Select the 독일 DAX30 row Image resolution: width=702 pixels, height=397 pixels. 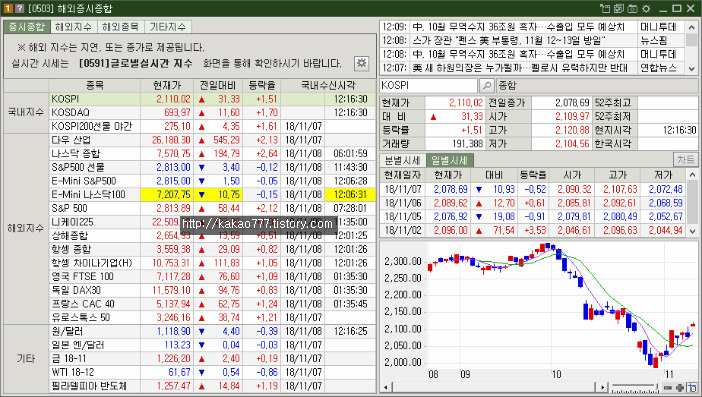point(213,290)
